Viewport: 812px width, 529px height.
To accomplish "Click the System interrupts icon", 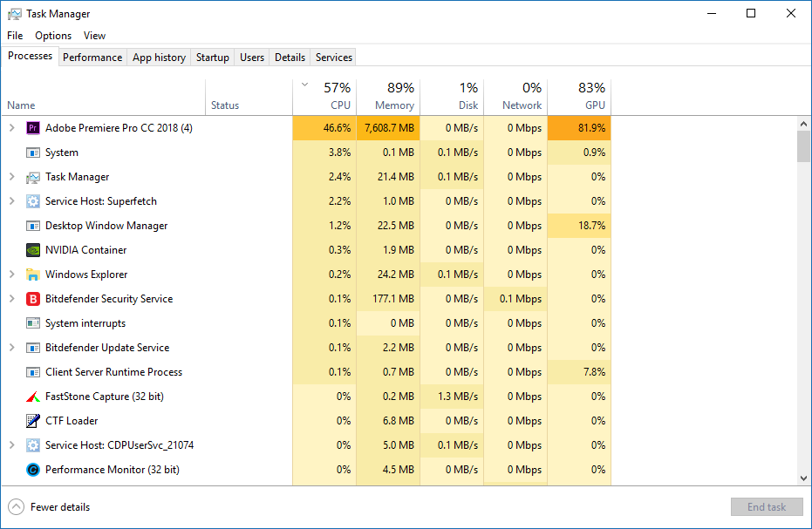I will click(32, 323).
